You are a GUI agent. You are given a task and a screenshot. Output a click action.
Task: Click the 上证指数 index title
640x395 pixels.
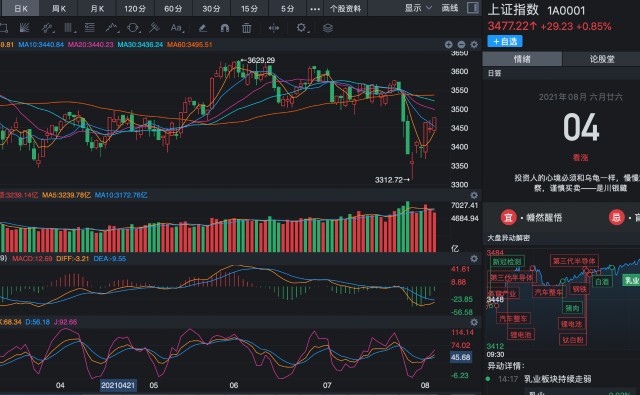[x=513, y=10]
